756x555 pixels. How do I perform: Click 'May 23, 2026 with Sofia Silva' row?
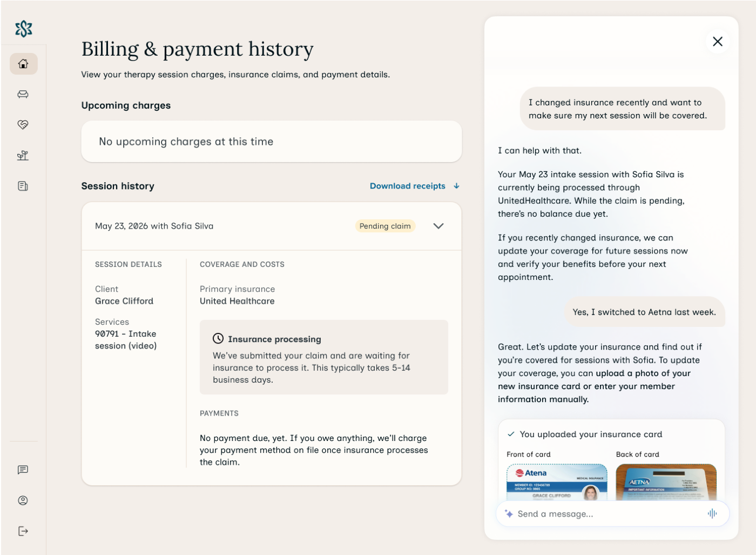(272, 226)
